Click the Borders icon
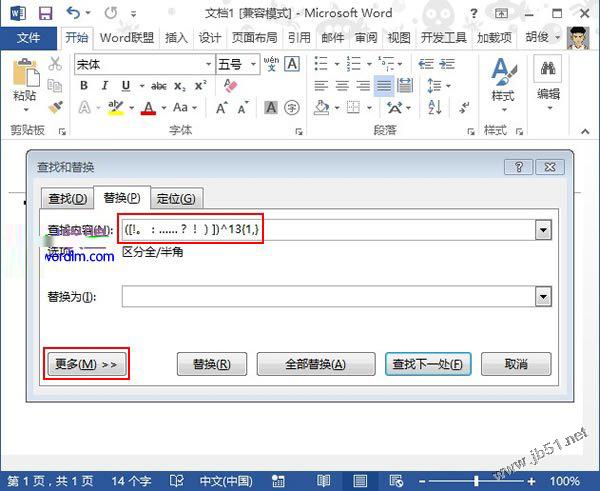600x491 pixels. [x=353, y=108]
